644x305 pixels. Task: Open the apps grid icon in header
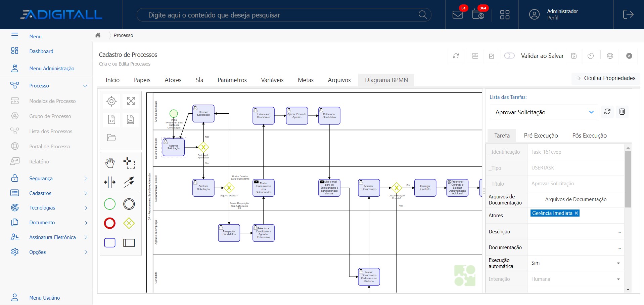[505, 14]
